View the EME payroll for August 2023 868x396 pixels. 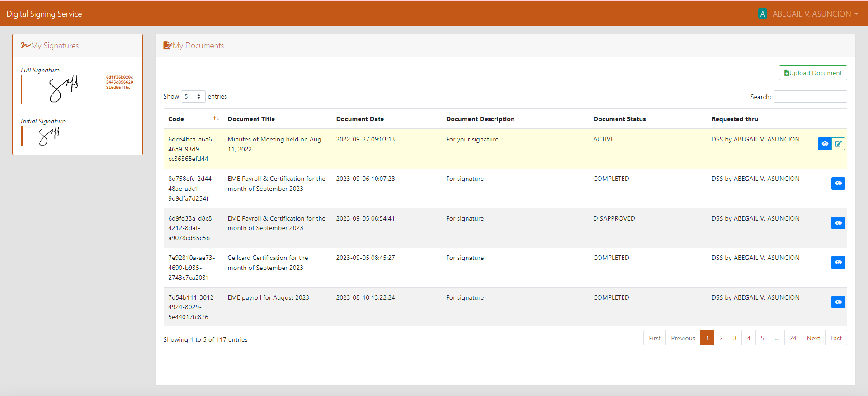coord(838,302)
